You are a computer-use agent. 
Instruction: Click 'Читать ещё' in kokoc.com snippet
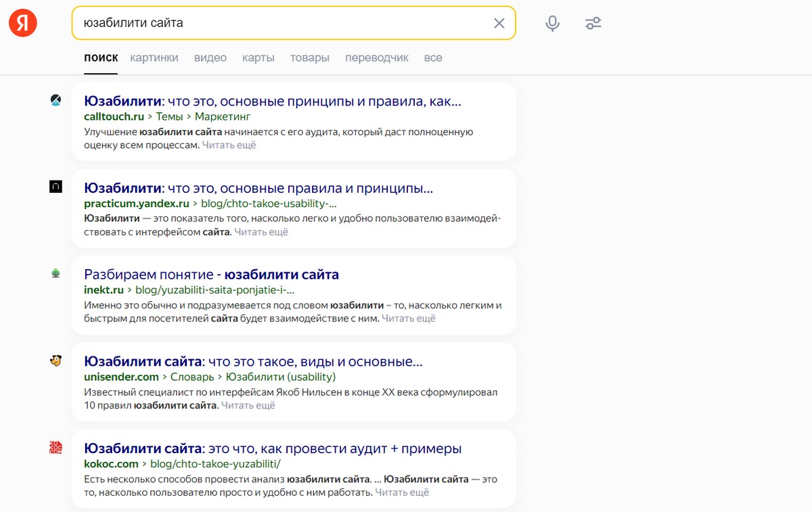tap(402, 492)
